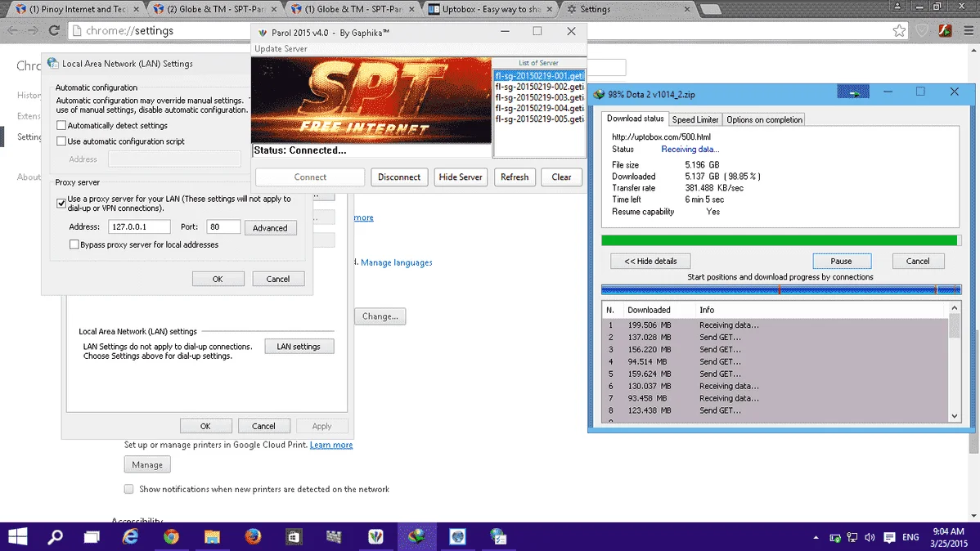Enable Automatically detect settings checkbox

pos(61,126)
